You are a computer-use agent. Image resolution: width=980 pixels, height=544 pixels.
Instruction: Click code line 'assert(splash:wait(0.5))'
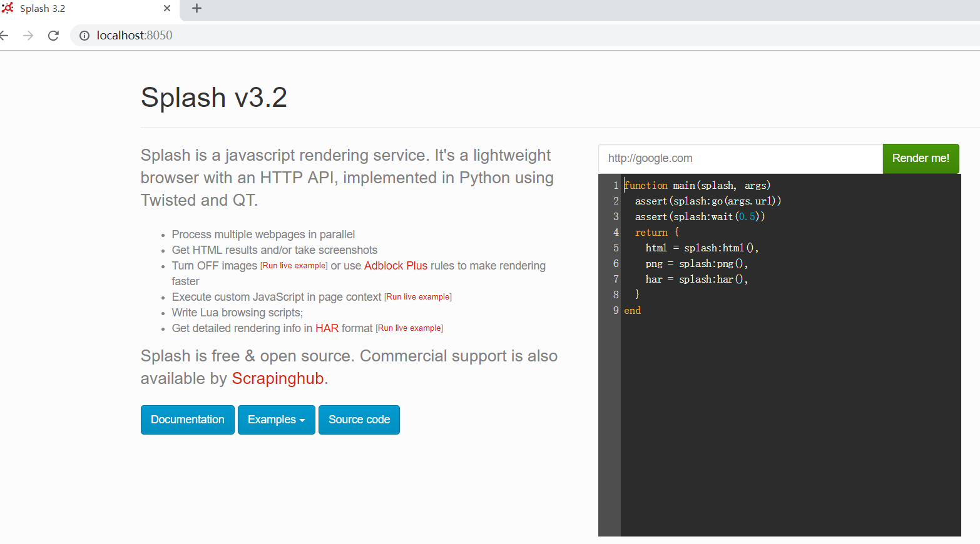(700, 217)
